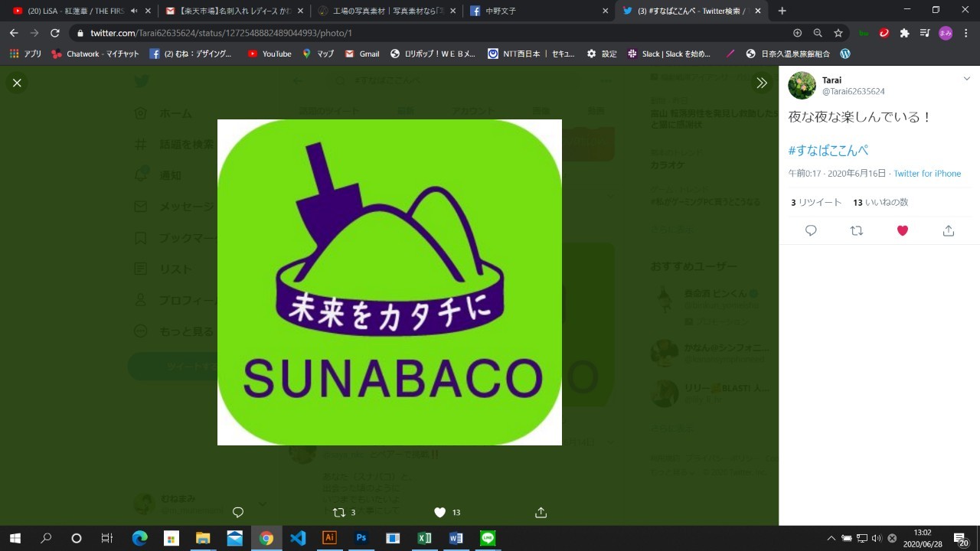Switch to the 工場の写真素材 tab
The width and height of the screenshot is (980, 551).
tap(387, 11)
